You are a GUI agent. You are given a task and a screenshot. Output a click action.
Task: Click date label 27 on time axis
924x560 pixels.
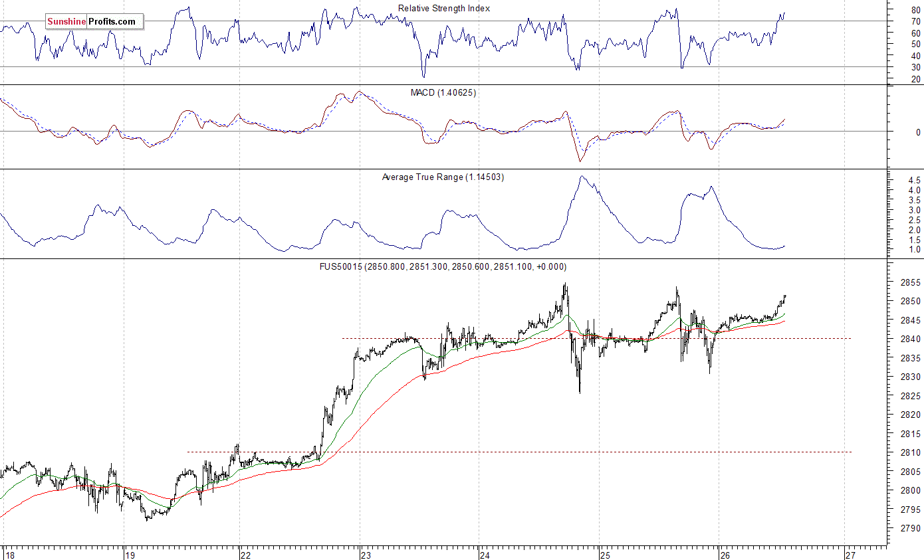850,554
